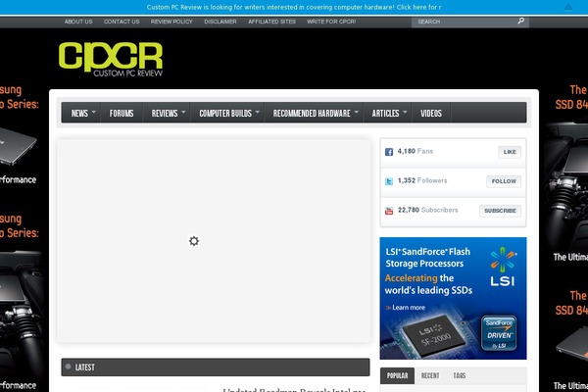Image resolution: width=588 pixels, height=392 pixels.
Task: Switch to the Recent tab
Action: point(430,375)
